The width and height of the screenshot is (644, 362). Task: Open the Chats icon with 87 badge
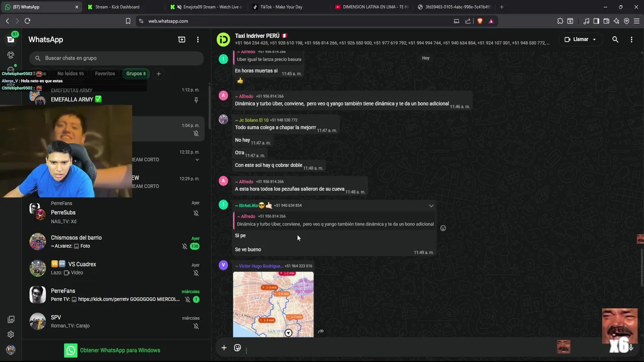point(11,39)
